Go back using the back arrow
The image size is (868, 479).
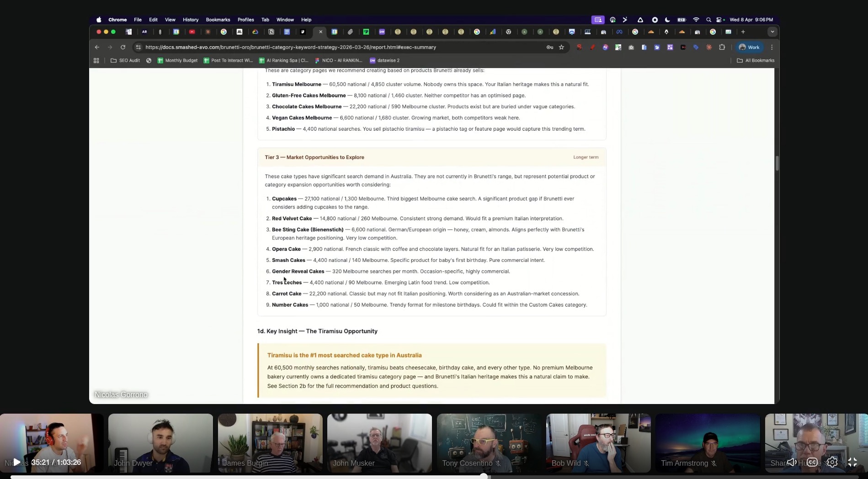tap(96, 47)
